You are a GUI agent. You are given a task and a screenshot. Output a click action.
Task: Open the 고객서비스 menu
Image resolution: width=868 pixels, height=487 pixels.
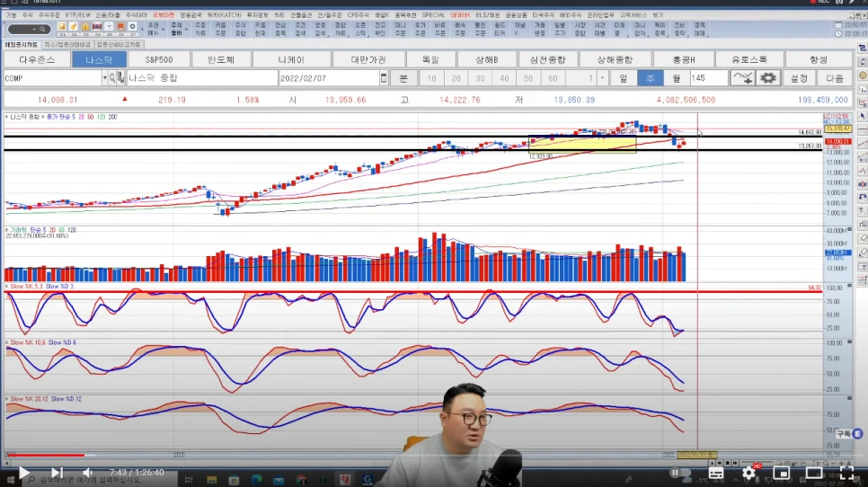tap(633, 15)
